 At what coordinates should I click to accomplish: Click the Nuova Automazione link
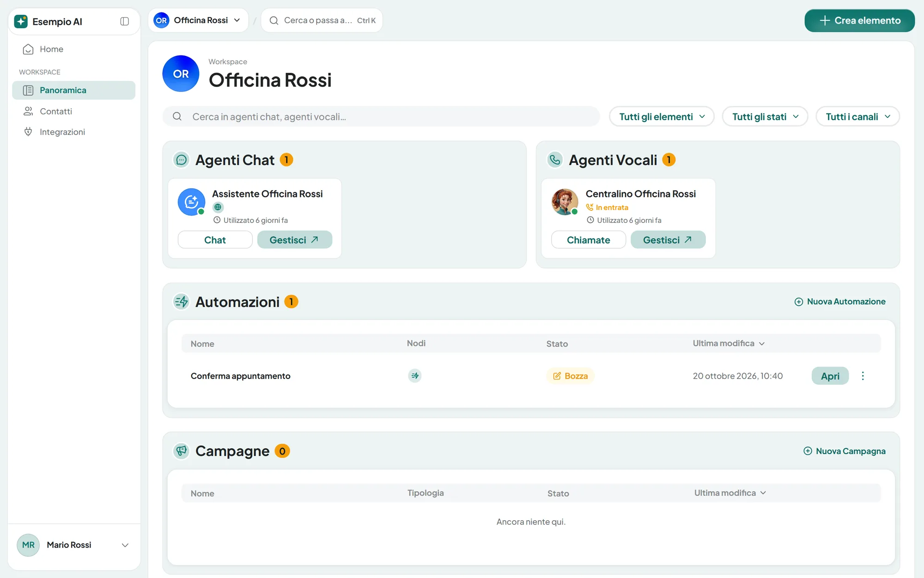point(840,302)
